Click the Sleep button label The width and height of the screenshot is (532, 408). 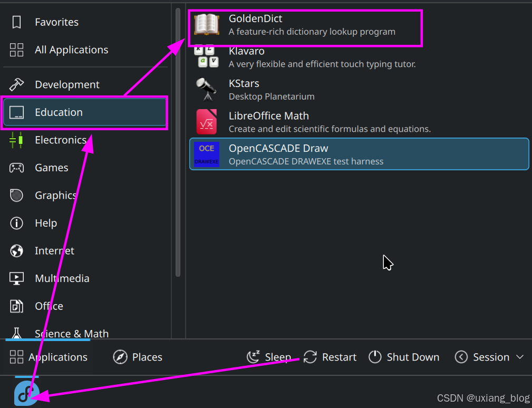[278, 357]
